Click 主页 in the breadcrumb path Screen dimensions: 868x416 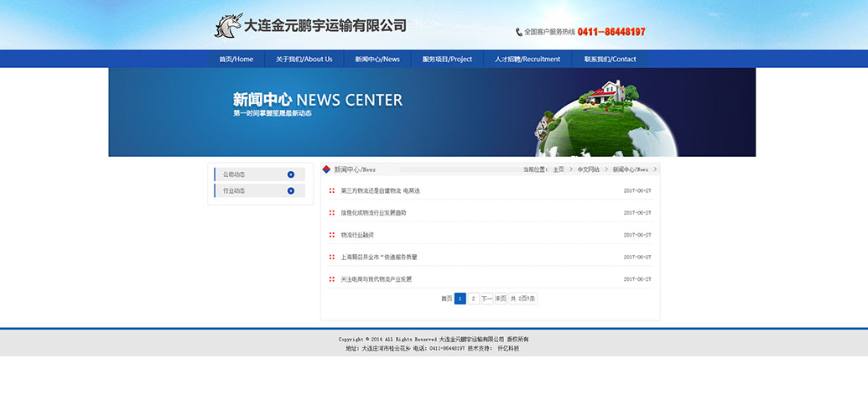click(x=558, y=169)
